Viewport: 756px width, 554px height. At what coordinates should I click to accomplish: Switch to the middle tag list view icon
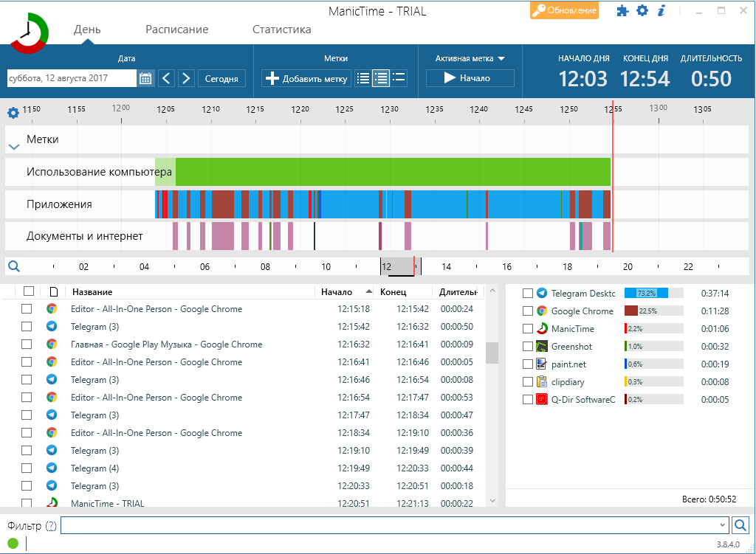[x=381, y=78]
